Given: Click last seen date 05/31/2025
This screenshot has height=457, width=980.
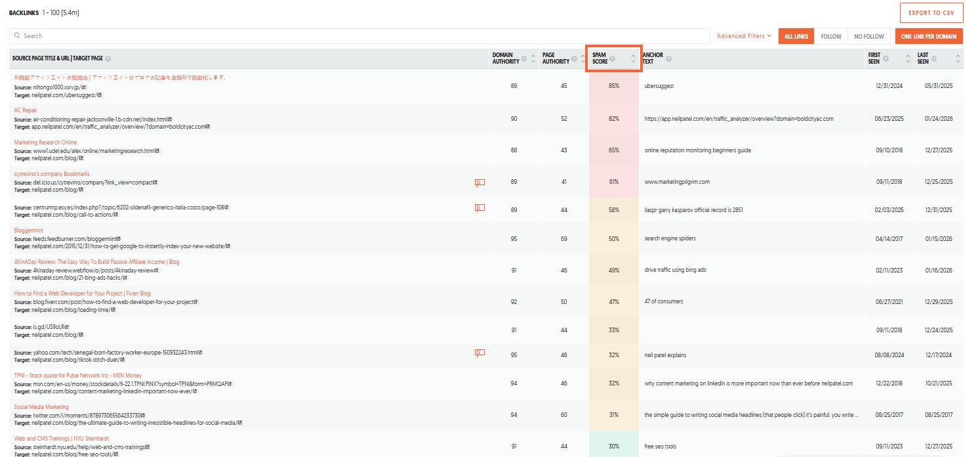Looking at the screenshot, I should [938, 86].
